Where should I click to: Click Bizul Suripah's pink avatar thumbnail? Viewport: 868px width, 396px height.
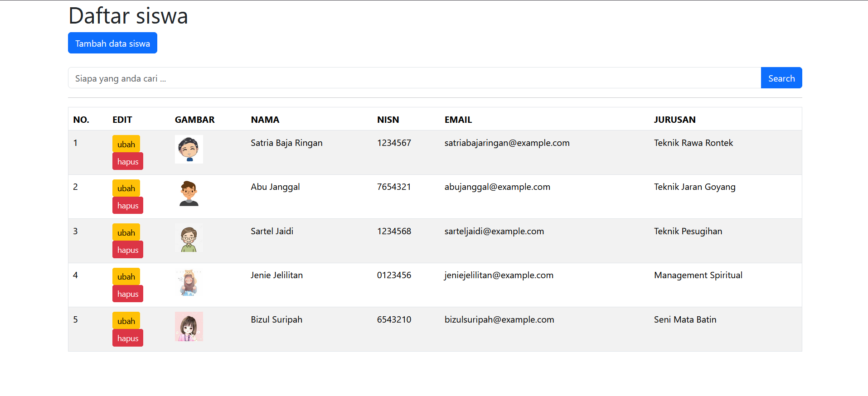189,326
